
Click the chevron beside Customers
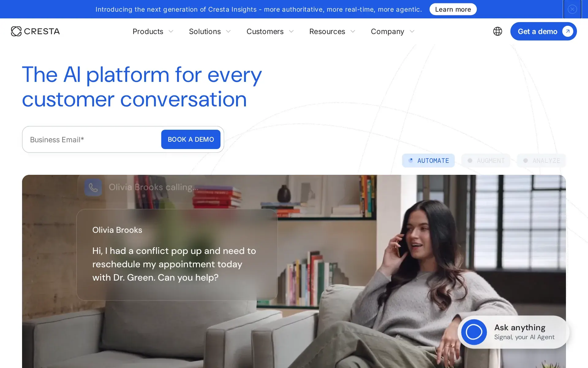pos(292,31)
